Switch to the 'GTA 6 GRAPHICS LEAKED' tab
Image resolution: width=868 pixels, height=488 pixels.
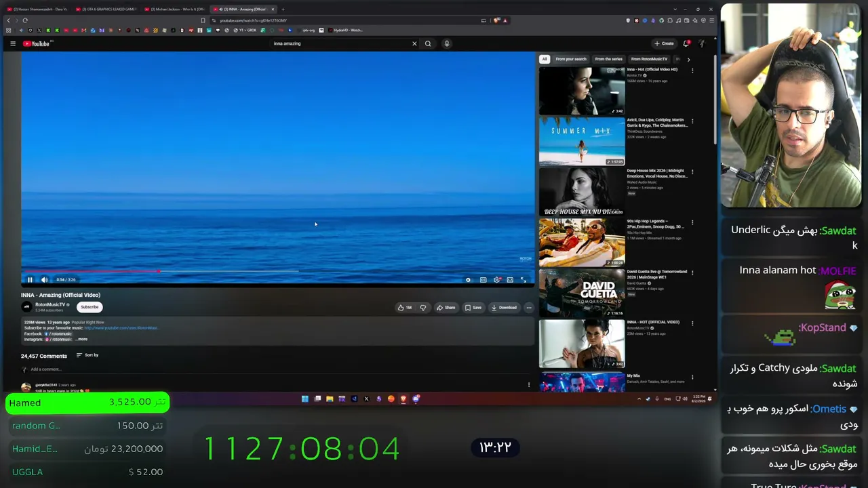106,9
